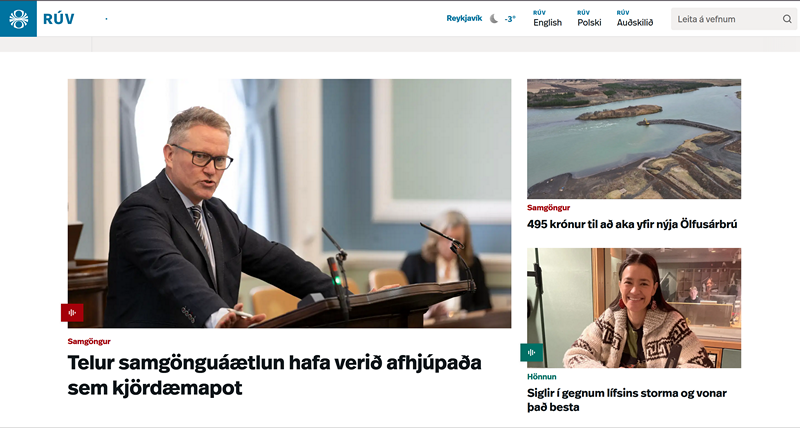Viewport: 800px width, 428px height.
Task: Read 'Telur samgönguáætlun hafa verið afhjúpaða' headline
Action: (x=274, y=375)
